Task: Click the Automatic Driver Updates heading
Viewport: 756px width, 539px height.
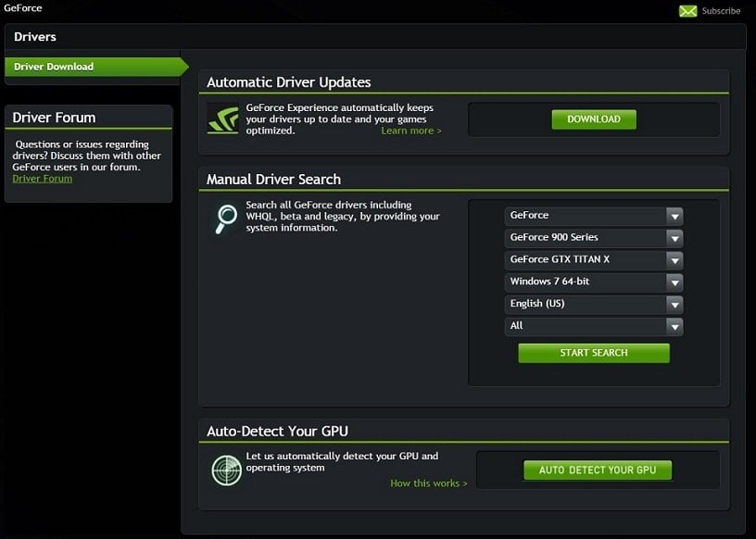Action: [x=288, y=82]
